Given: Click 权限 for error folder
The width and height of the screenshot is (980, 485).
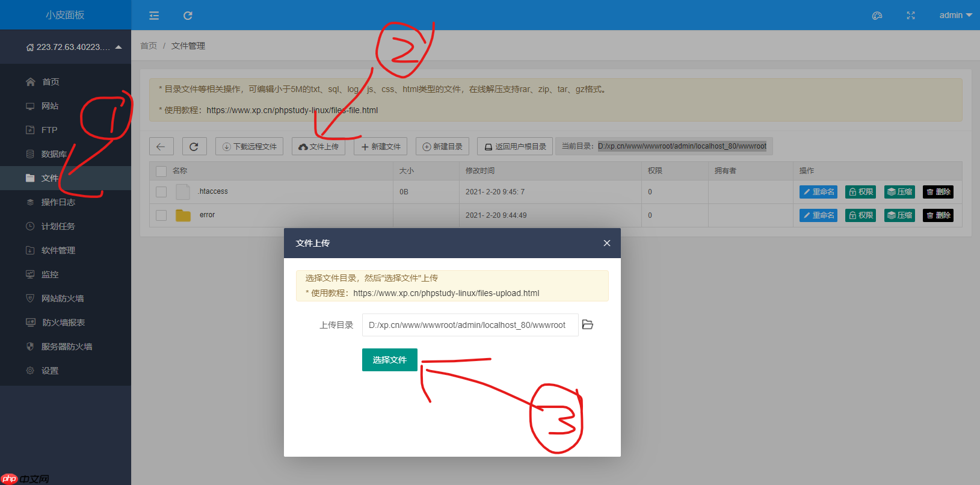Looking at the screenshot, I should point(860,215).
